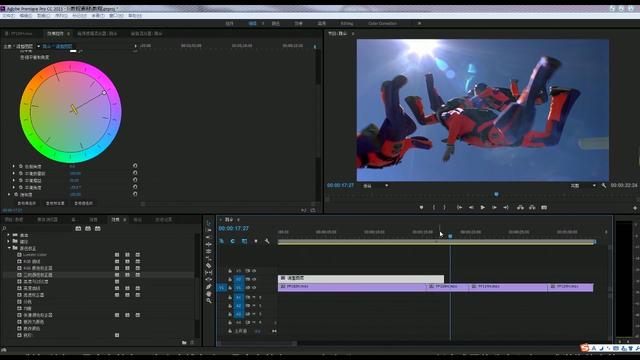The height and width of the screenshot is (360, 640).
Task: Click the color wheel balance angle handle
Action: [x=104, y=93]
